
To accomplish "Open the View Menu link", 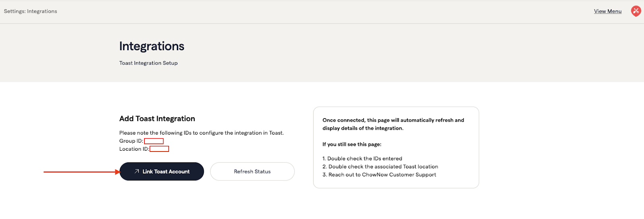I will pyautogui.click(x=607, y=11).
